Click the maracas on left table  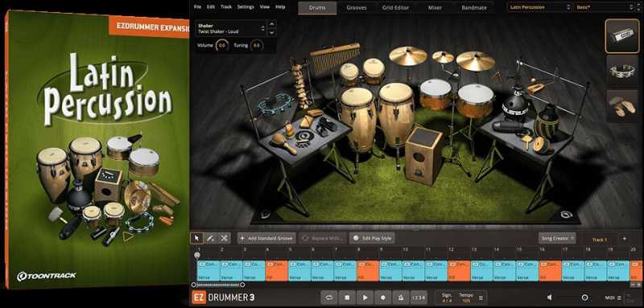283,142
